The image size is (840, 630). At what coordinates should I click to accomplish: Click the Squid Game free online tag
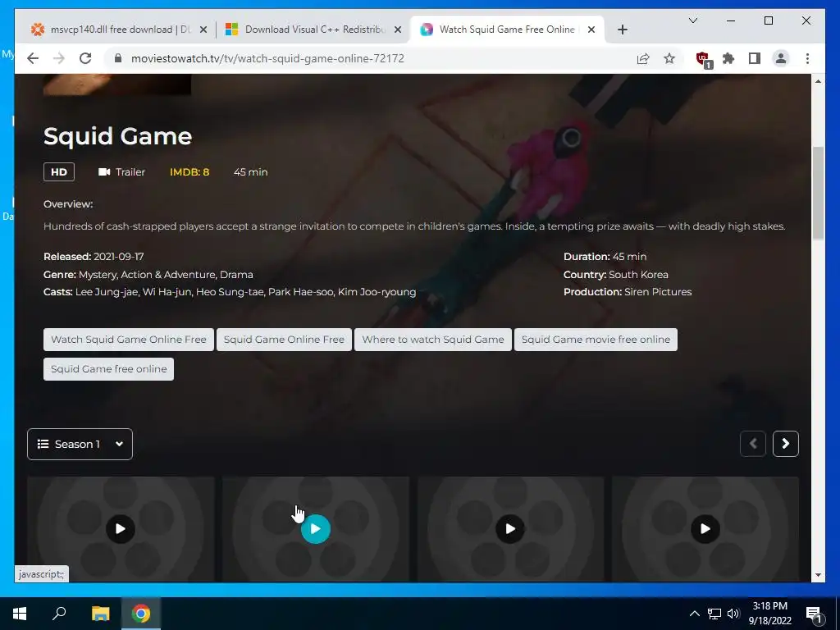[109, 369]
